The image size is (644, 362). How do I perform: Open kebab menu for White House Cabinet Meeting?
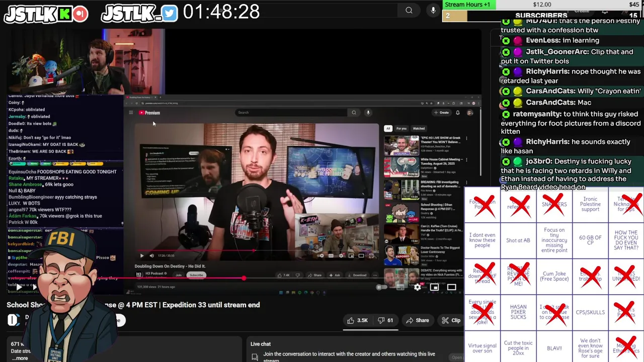pos(466,160)
